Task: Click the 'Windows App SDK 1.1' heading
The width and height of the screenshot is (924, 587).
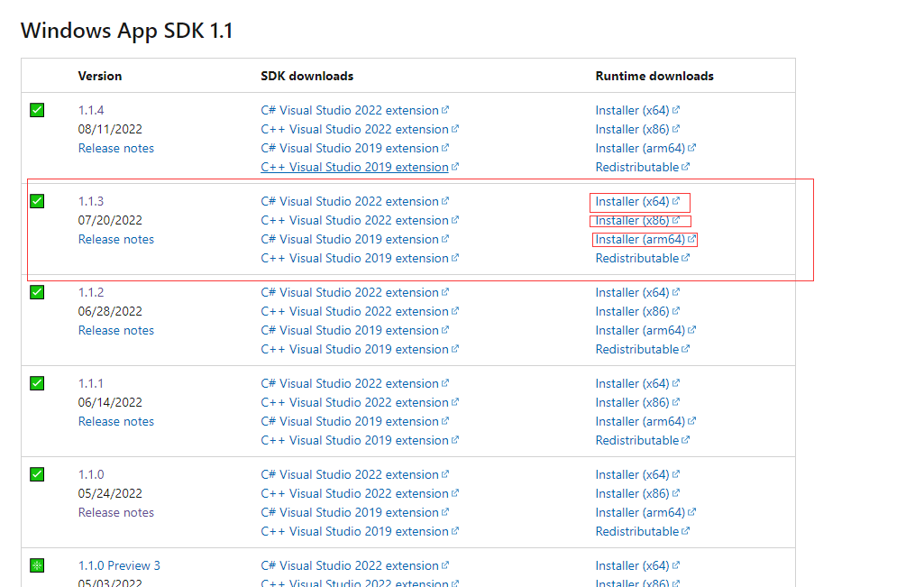Action: pyautogui.click(x=127, y=31)
